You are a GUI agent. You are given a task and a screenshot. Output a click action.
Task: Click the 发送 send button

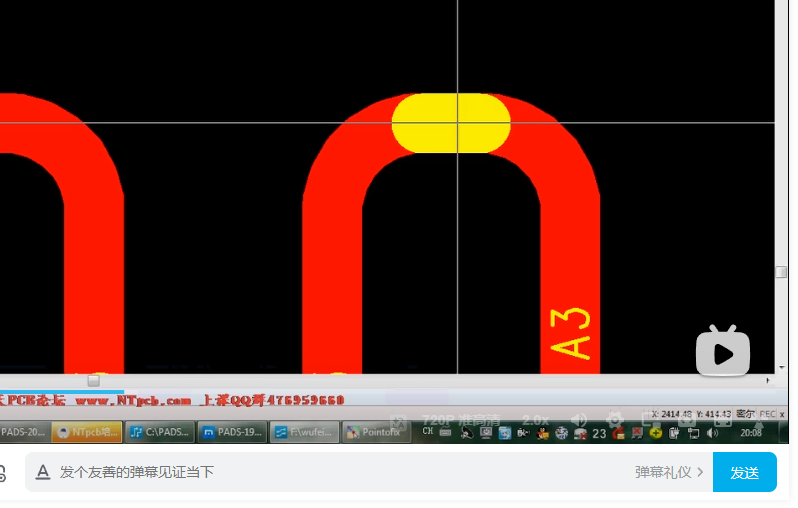pos(744,472)
